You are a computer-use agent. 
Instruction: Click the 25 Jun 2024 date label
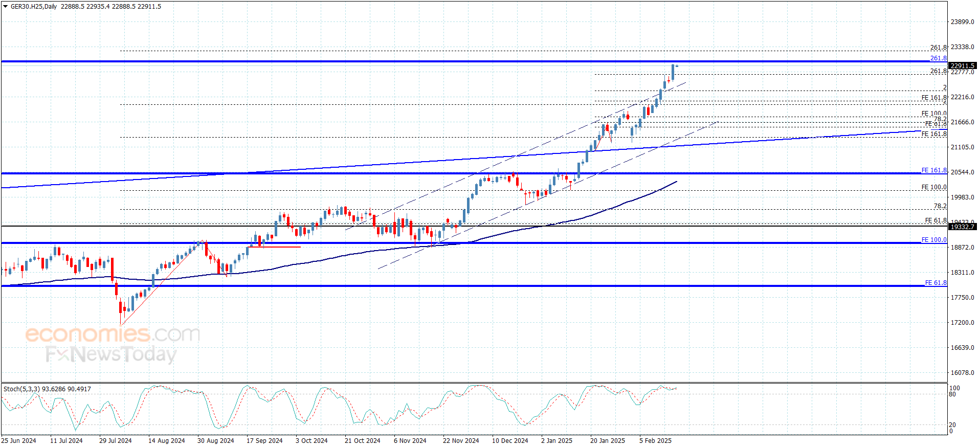[x=19, y=441]
